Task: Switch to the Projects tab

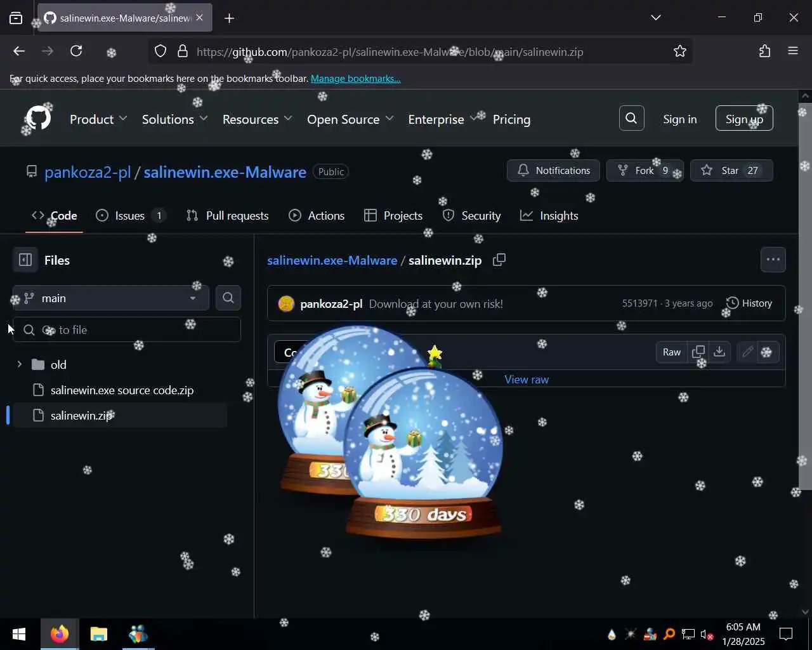Action: (393, 216)
